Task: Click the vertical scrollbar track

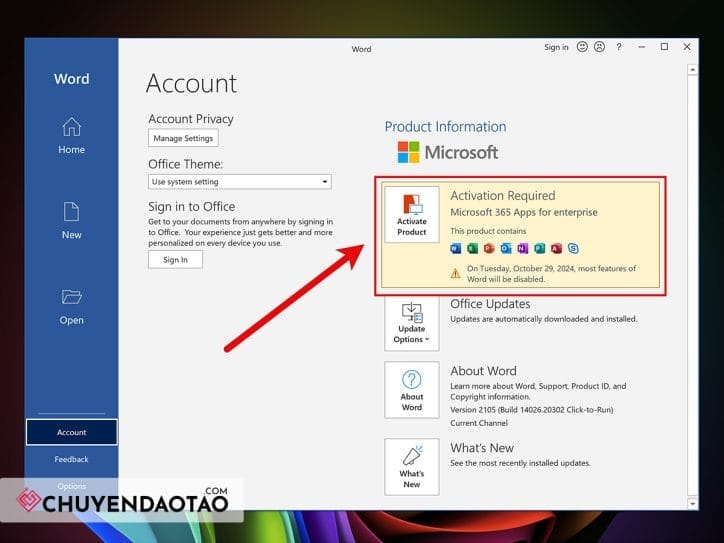Action: click(x=692, y=286)
